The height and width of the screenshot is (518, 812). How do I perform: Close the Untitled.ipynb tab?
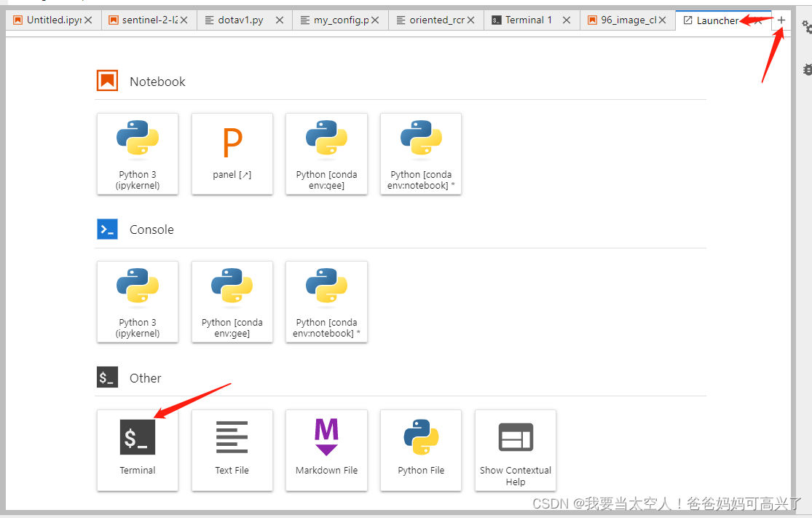89,20
